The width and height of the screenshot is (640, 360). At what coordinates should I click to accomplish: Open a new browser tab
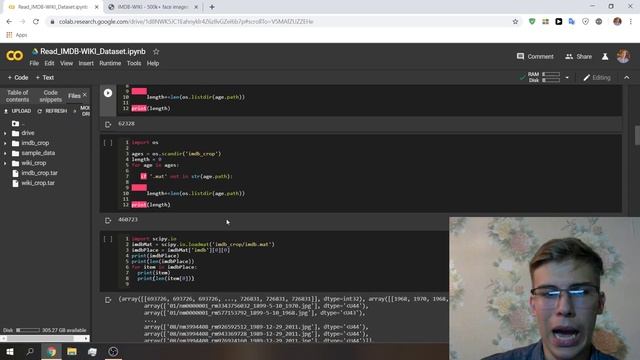[x=212, y=7]
